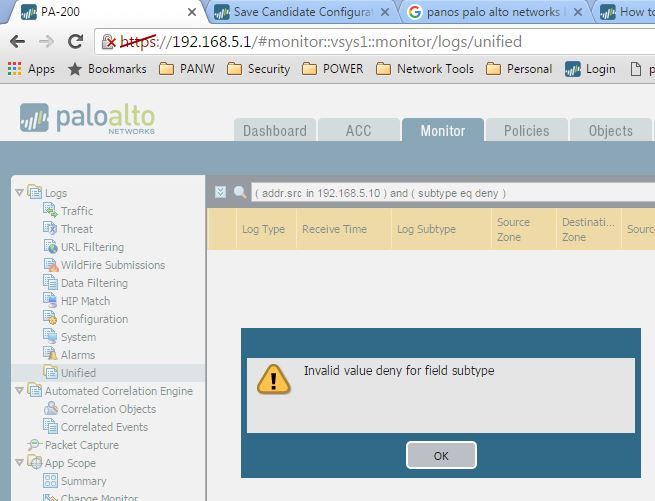Viewport: 655px width, 501px height.
Task: Click the Palo Alto Networks logo
Action: pos(88,118)
